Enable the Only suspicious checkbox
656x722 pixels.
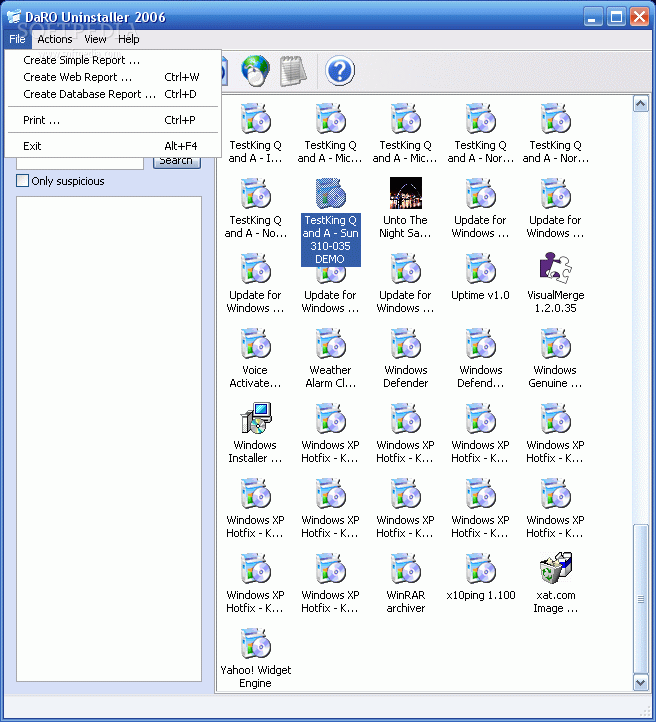(22, 180)
